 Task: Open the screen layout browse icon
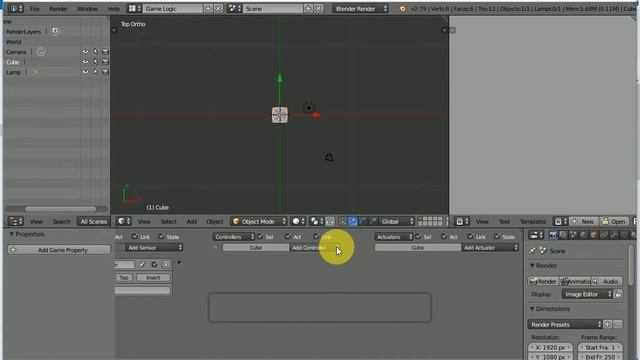[134, 9]
